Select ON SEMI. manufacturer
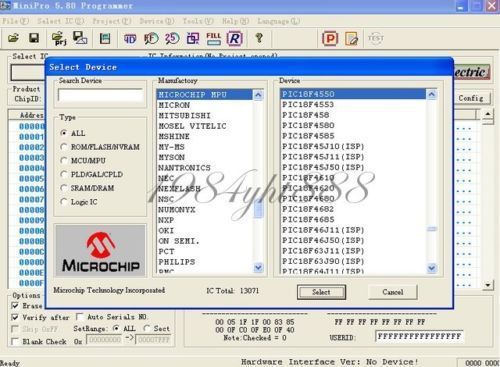The height and width of the screenshot is (367, 500). coord(205,241)
